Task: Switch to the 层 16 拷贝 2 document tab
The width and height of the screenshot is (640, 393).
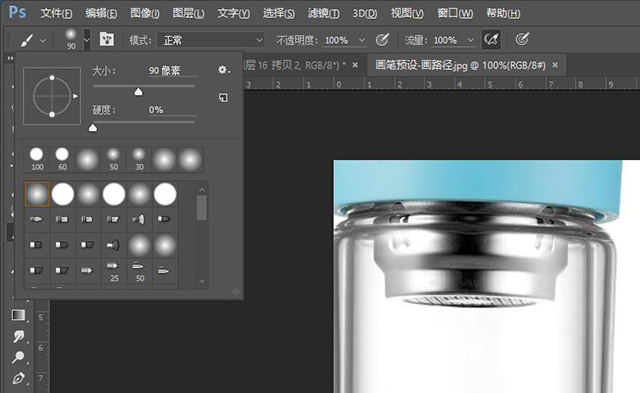Action: (x=295, y=65)
